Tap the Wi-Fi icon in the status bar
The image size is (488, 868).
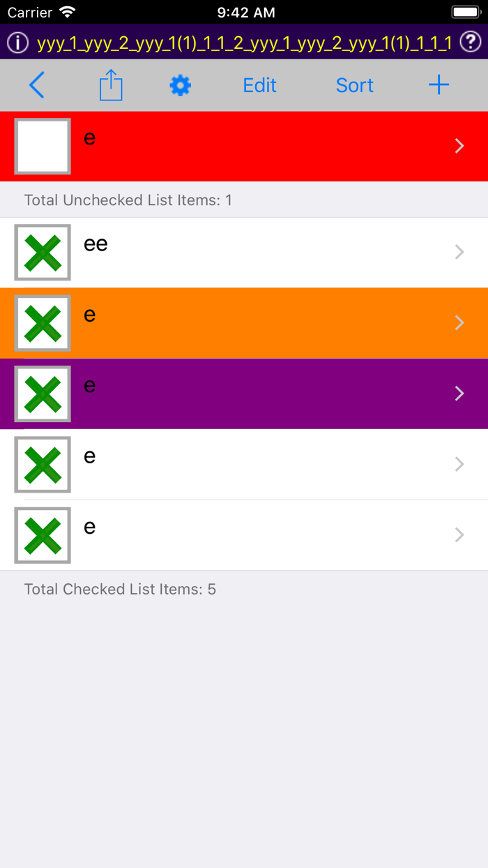click(66, 12)
